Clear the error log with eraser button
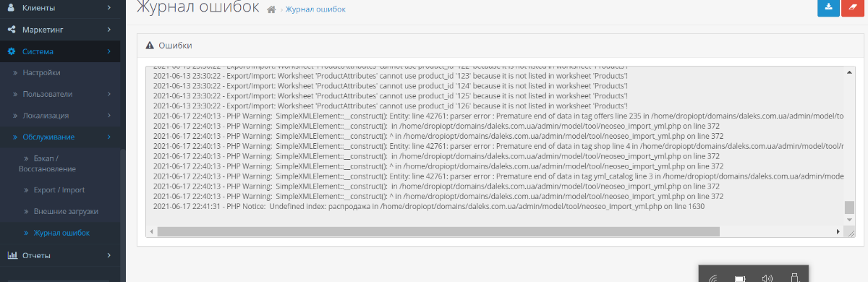The width and height of the screenshot is (868, 282). [x=853, y=7]
